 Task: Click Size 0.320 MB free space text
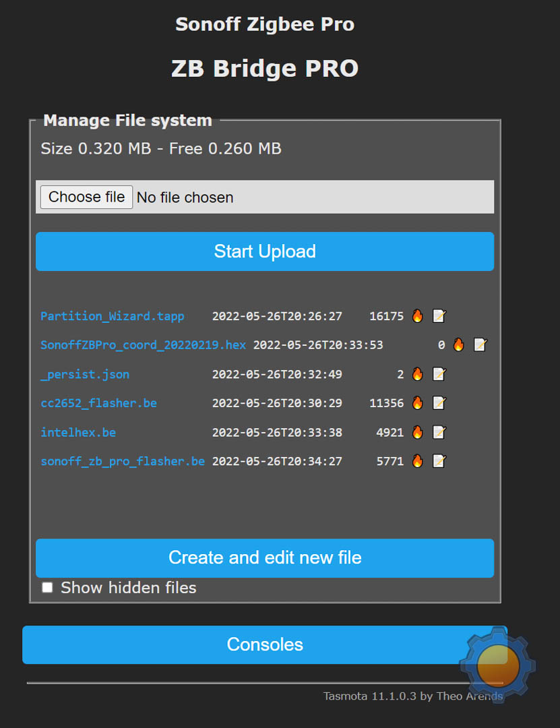pos(161,148)
